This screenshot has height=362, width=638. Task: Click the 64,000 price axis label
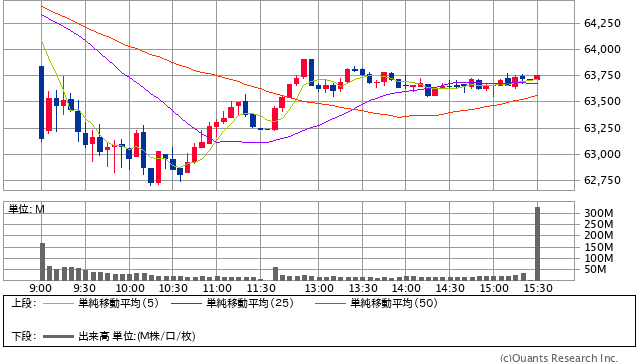[x=602, y=49]
